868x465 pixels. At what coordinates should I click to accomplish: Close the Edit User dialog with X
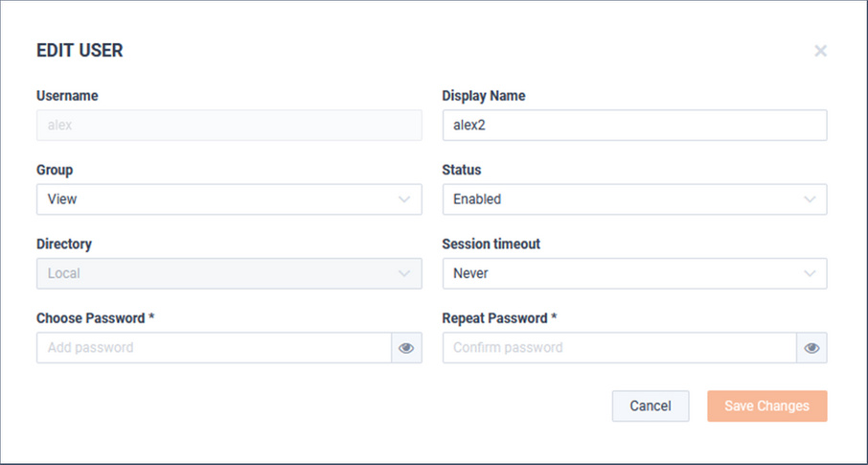click(x=820, y=51)
